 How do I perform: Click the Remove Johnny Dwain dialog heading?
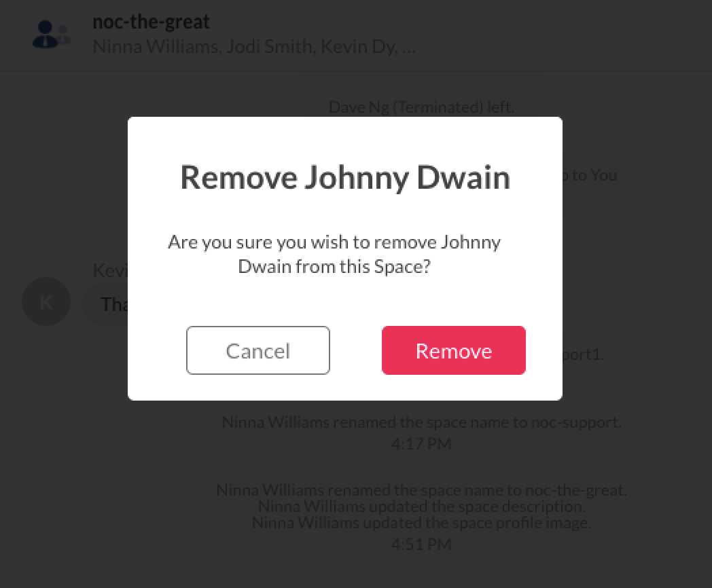click(345, 177)
